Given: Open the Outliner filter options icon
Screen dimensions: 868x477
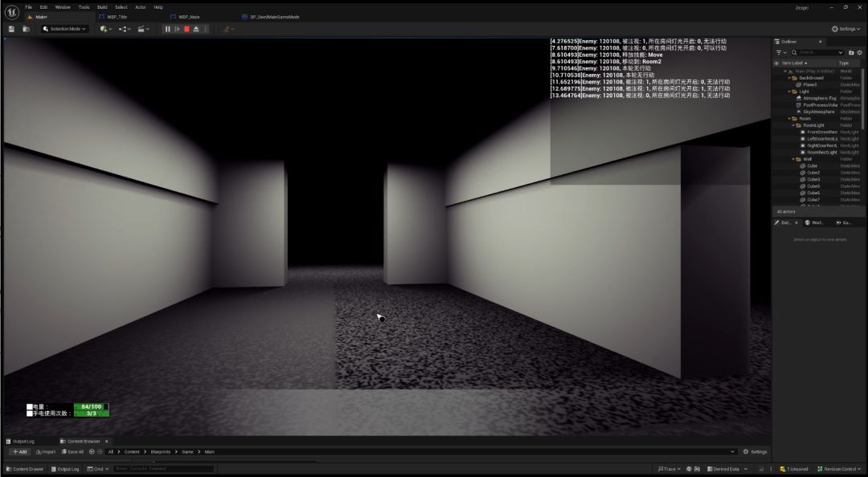Looking at the screenshot, I should (780, 52).
